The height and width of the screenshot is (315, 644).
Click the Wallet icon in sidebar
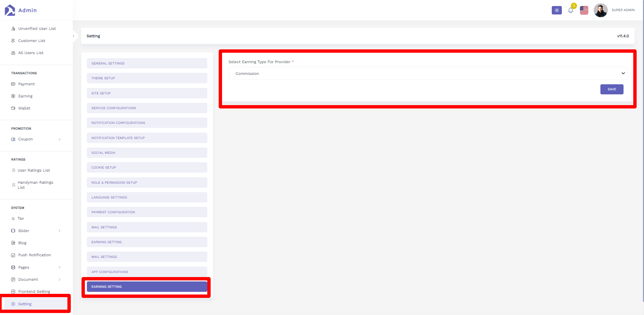tap(13, 108)
